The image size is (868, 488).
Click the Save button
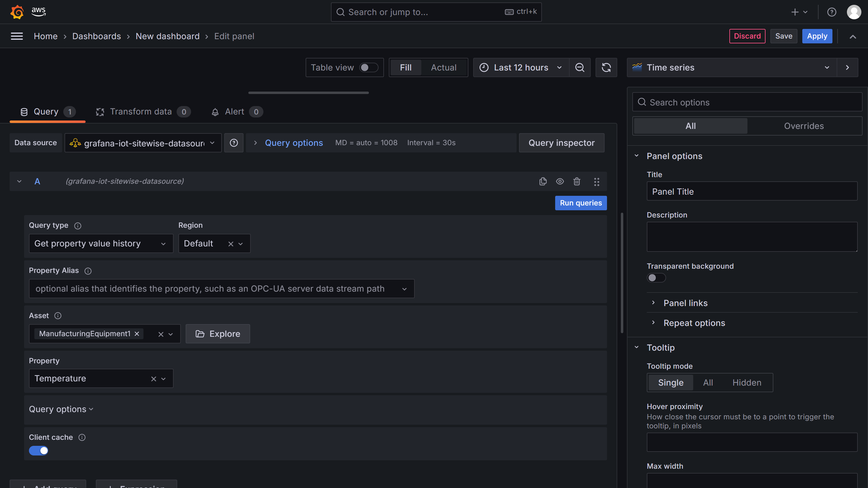[784, 36]
